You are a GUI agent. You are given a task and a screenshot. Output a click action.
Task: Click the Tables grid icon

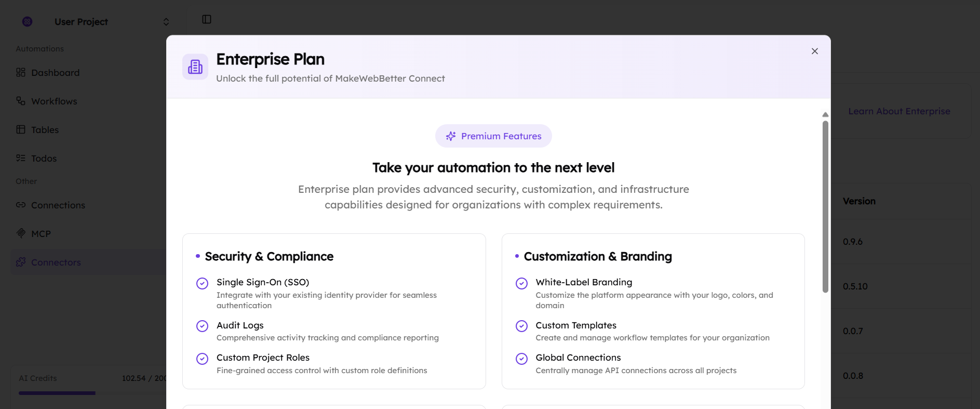(x=21, y=129)
